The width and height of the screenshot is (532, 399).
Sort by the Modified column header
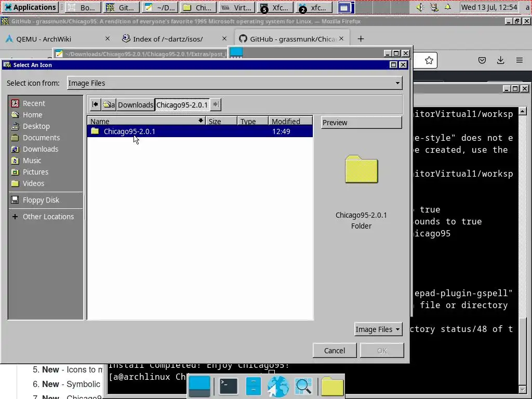tap(290, 121)
